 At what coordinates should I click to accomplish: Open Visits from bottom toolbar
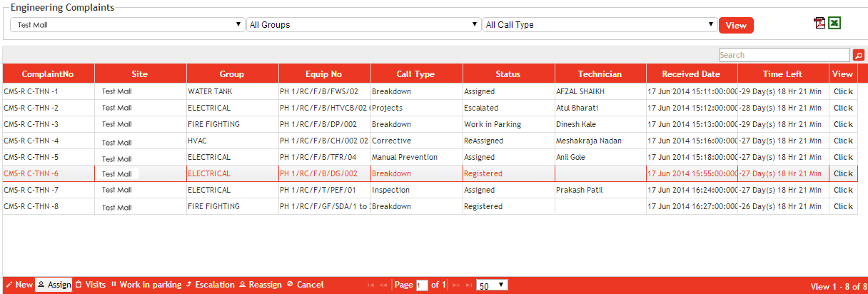(91, 285)
